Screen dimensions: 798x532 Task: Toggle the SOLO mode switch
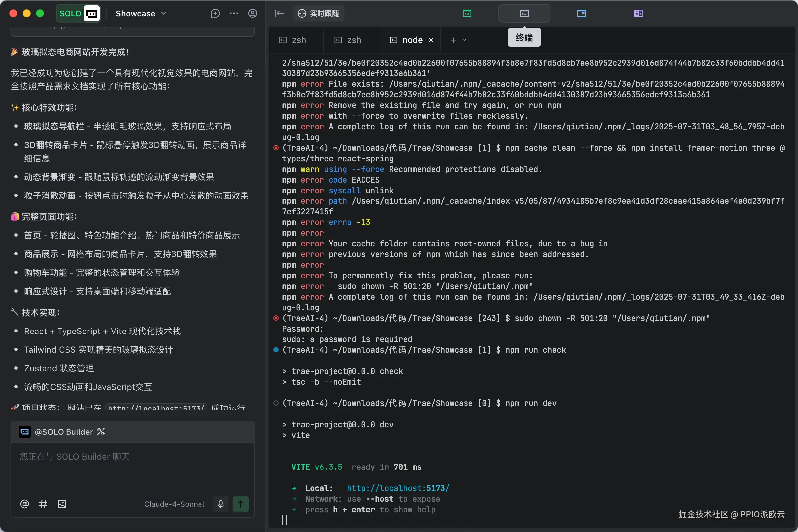79,14
